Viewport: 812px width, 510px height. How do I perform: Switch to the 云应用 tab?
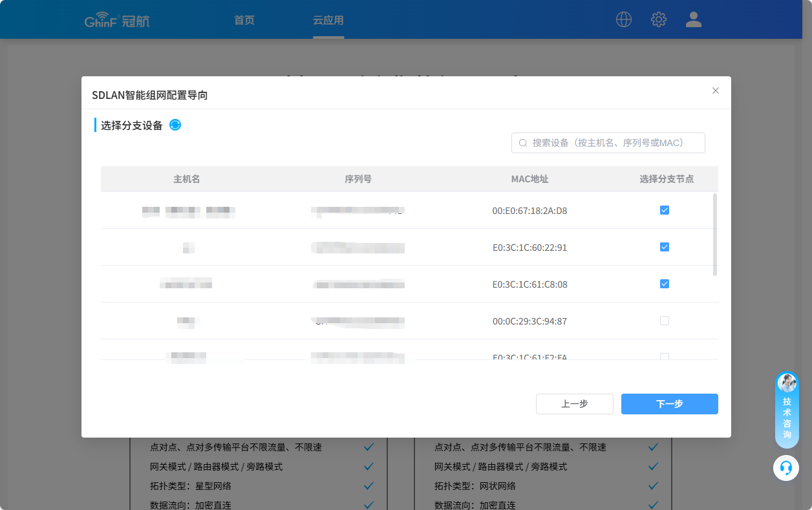coord(328,20)
